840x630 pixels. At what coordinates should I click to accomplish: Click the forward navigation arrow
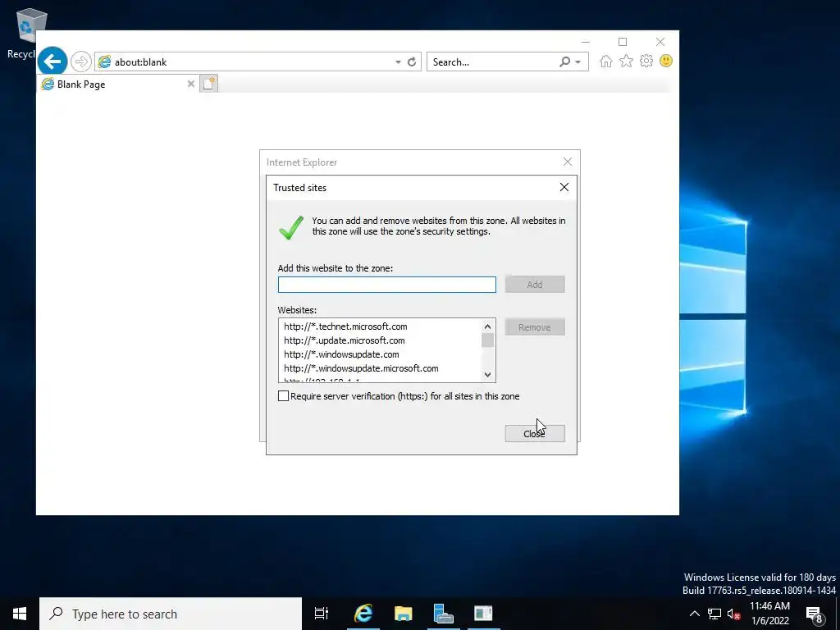click(81, 62)
